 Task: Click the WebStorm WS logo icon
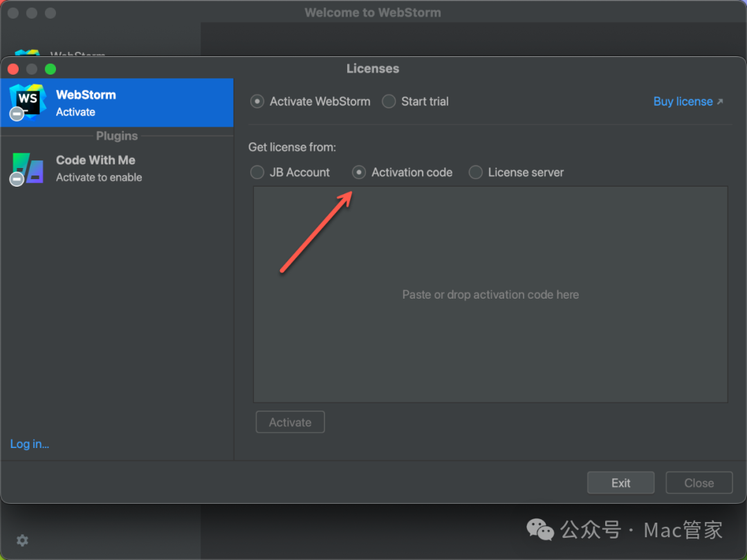[x=28, y=102]
